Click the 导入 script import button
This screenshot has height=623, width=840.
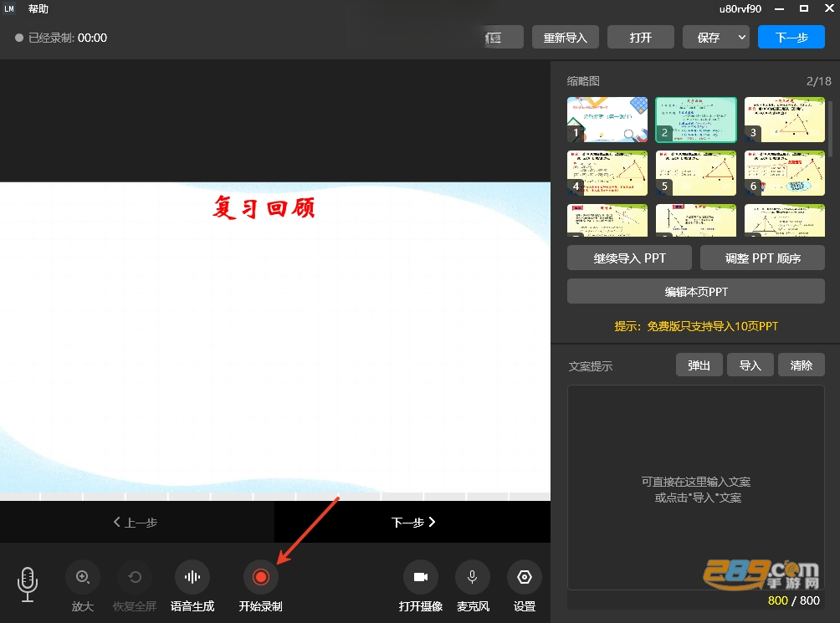750,365
